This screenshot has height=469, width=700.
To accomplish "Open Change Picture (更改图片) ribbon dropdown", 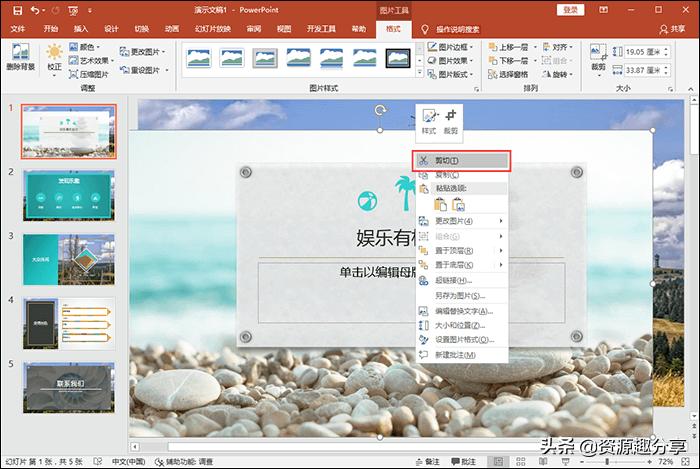I will click(x=142, y=52).
